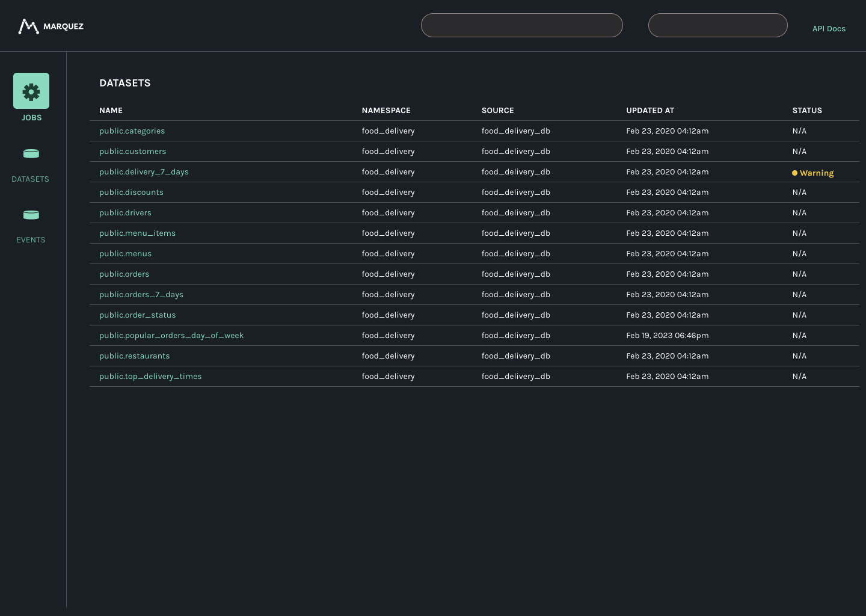Click food_delivery_db source in public.restaurants row
The width and height of the screenshot is (866, 616).
tap(515, 356)
